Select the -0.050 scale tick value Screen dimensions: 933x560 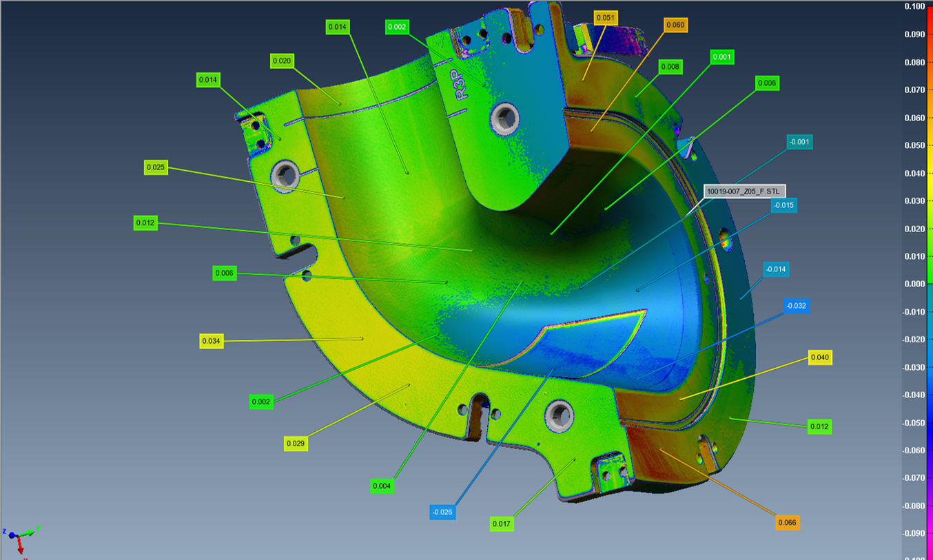click(x=914, y=423)
